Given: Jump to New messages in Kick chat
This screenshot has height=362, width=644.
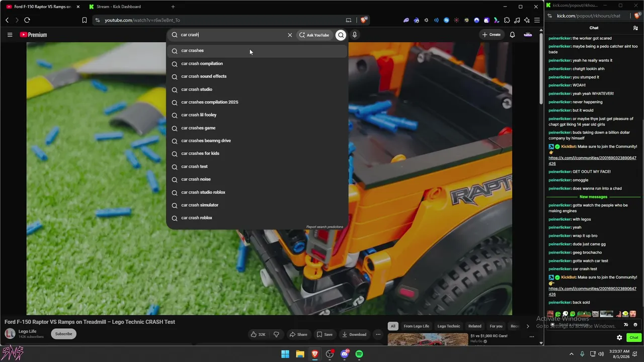Looking at the screenshot, I should click(593, 197).
